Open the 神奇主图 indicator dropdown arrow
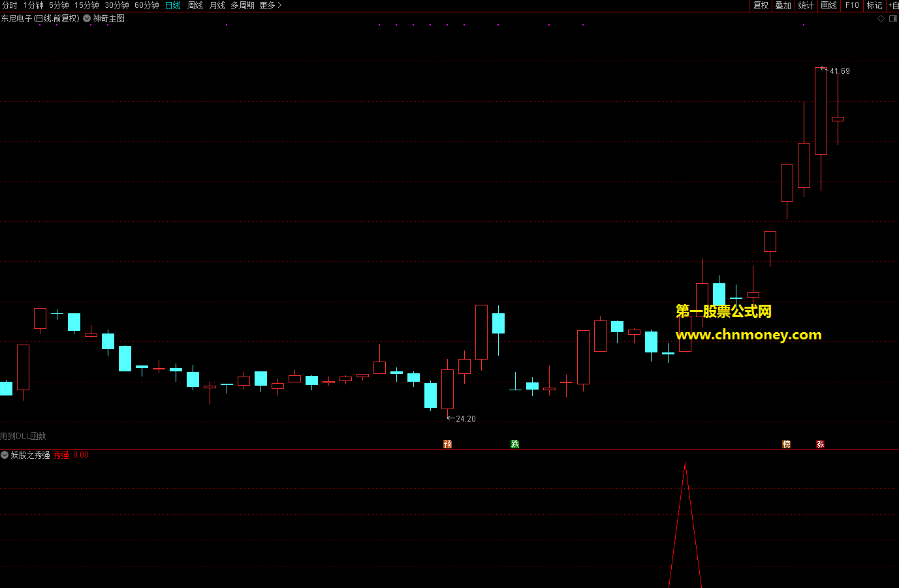This screenshot has height=588, width=899. [87, 18]
